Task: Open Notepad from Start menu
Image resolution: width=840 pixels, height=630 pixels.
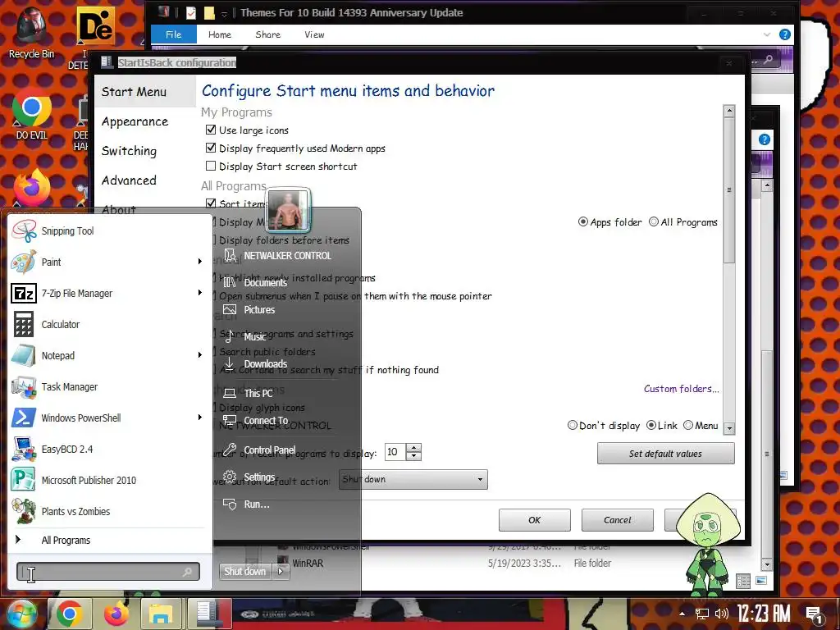Action: (x=107, y=355)
